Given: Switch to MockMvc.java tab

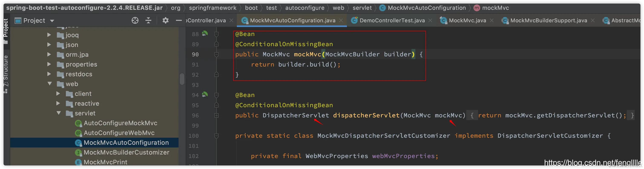Looking at the screenshot, I should click(467, 20).
